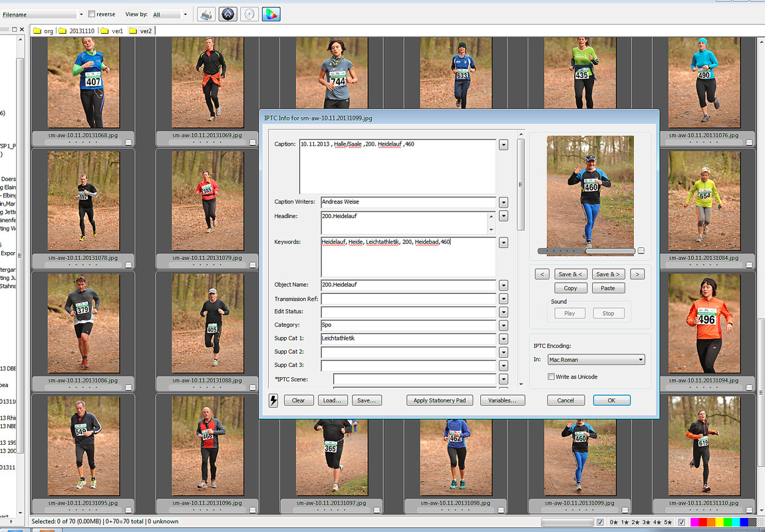
Task: Expand the Keywords field dropdown arrow
Action: point(504,243)
